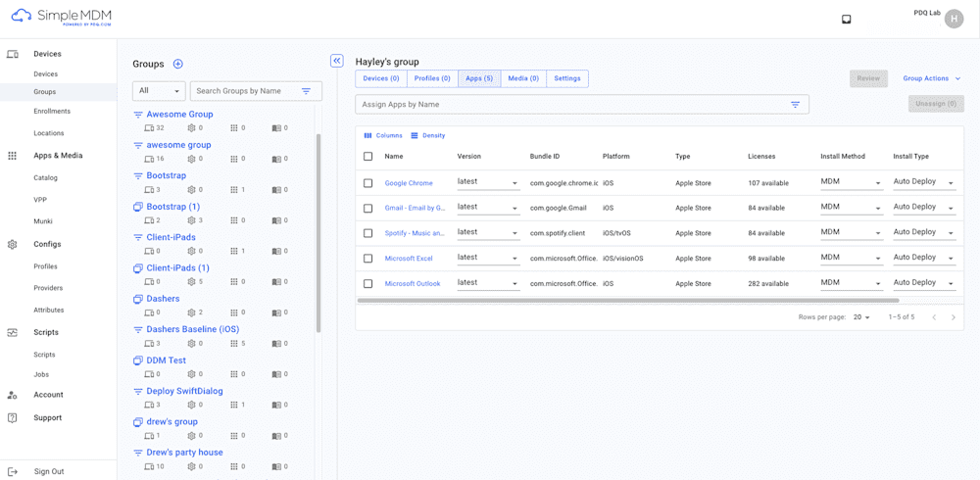Click the table horizontal scrollbar

[627, 301]
